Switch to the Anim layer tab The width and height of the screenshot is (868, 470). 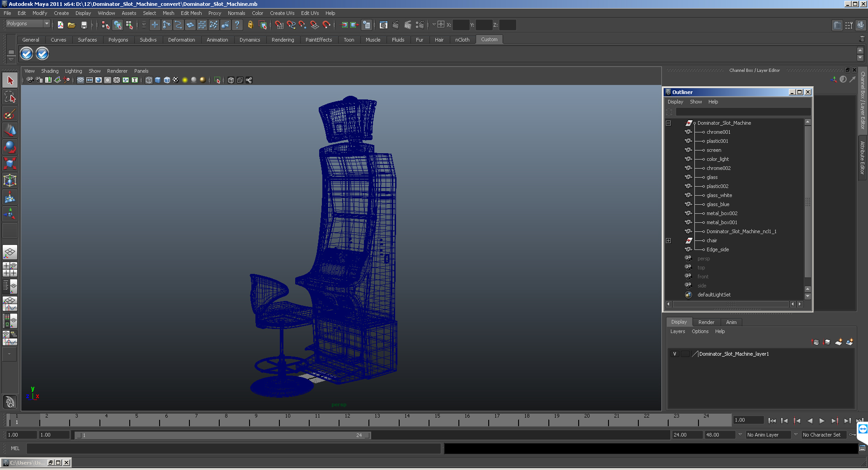coord(731,322)
